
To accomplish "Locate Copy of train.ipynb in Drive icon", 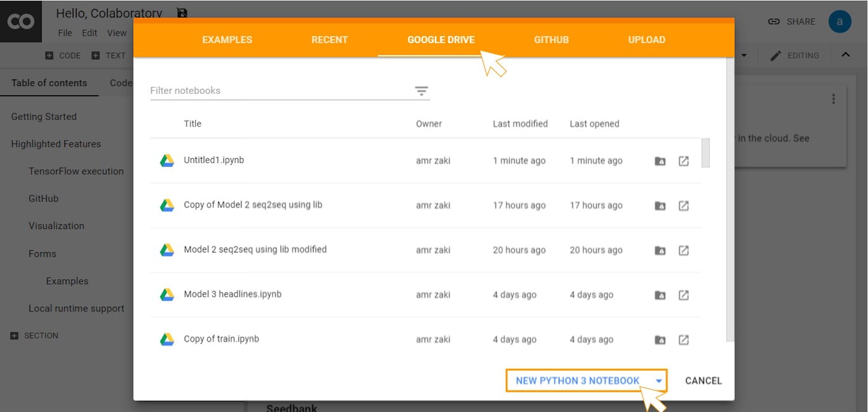I will tap(660, 340).
